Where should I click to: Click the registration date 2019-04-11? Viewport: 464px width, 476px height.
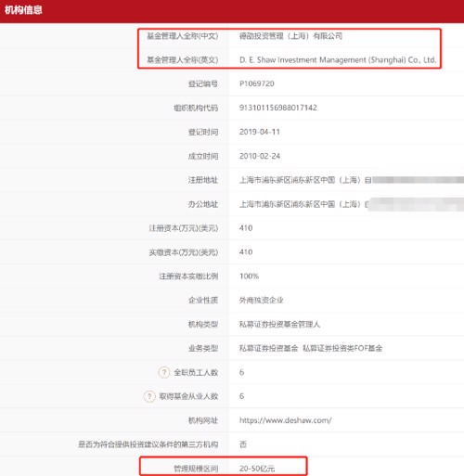(260, 132)
